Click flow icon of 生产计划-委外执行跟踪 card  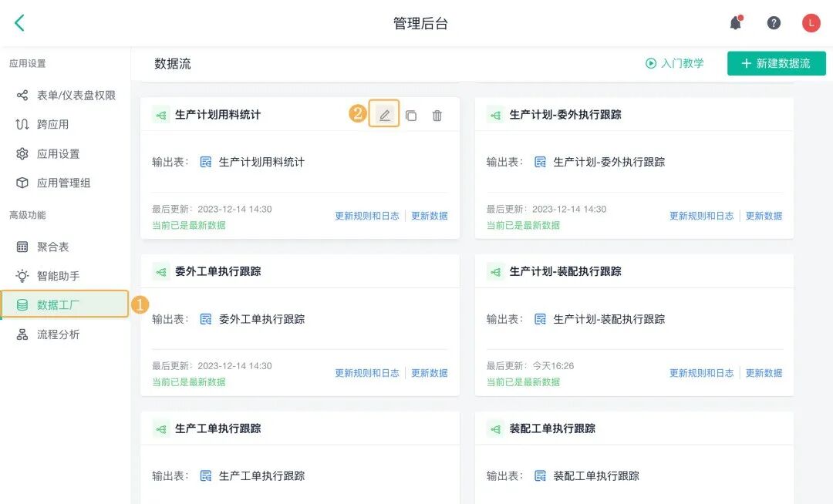[x=495, y=115]
